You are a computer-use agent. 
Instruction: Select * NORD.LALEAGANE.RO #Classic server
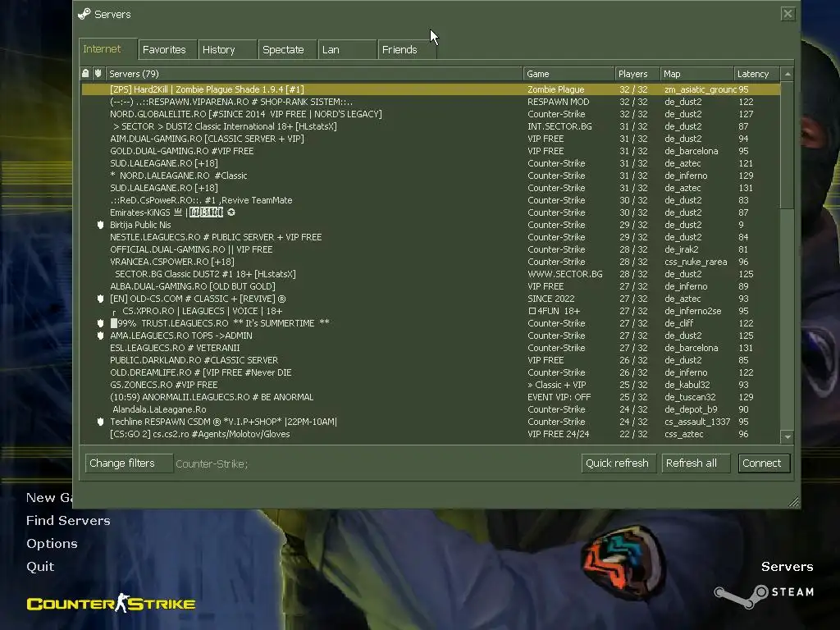(431, 176)
